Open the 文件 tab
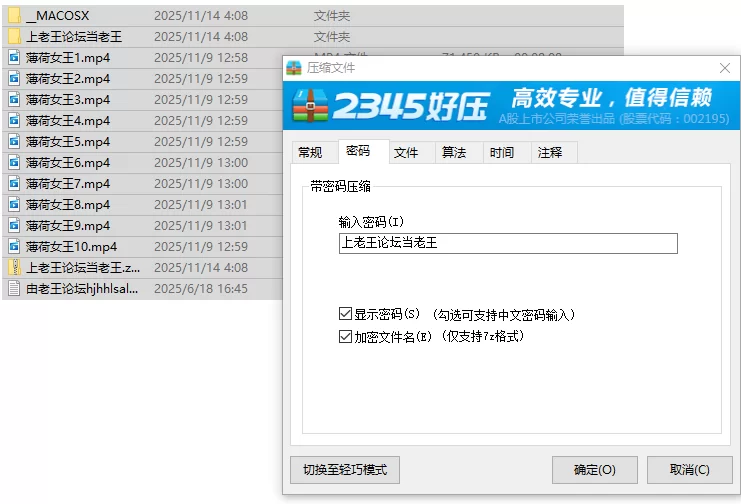 pos(406,153)
